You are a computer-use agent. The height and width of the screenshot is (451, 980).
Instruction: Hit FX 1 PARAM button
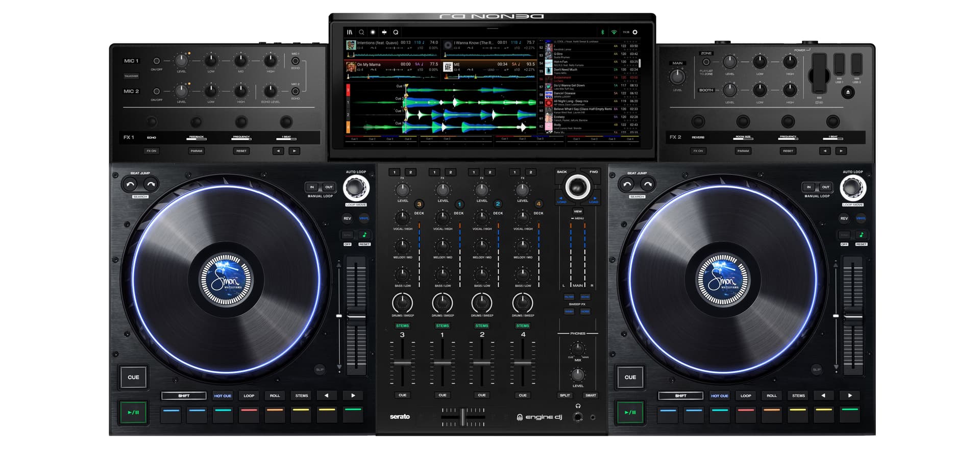[197, 151]
